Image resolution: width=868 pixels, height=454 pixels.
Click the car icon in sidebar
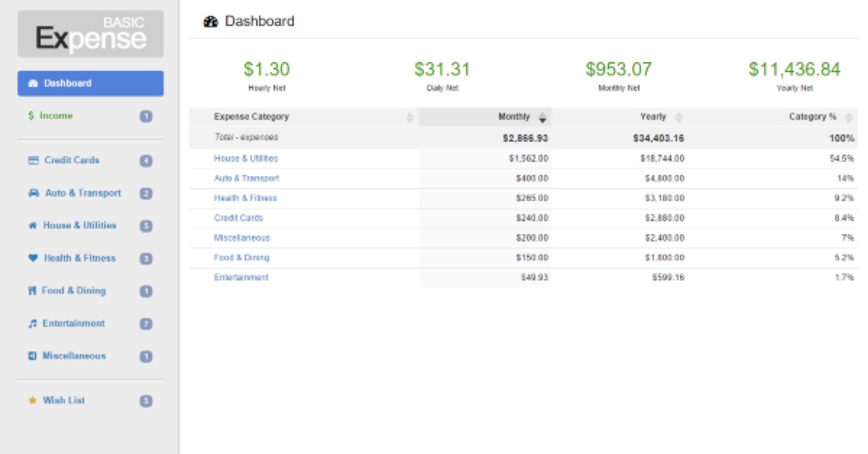[x=34, y=193]
